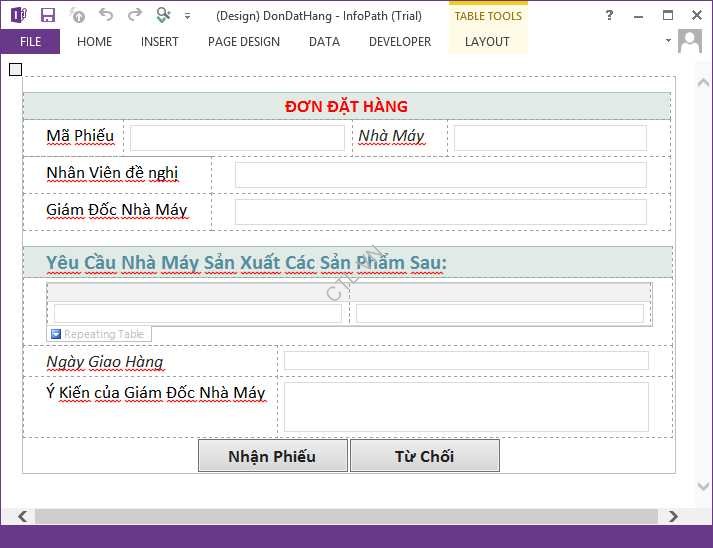Click the user account avatar icon
Viewport: 713px width, 548px height.
tap(690, 41)
